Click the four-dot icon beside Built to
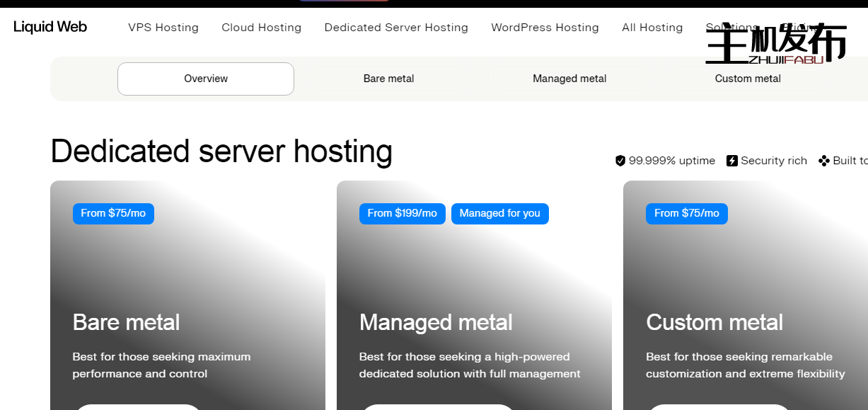This screenshot has height=410, width=868. [824, 161]
